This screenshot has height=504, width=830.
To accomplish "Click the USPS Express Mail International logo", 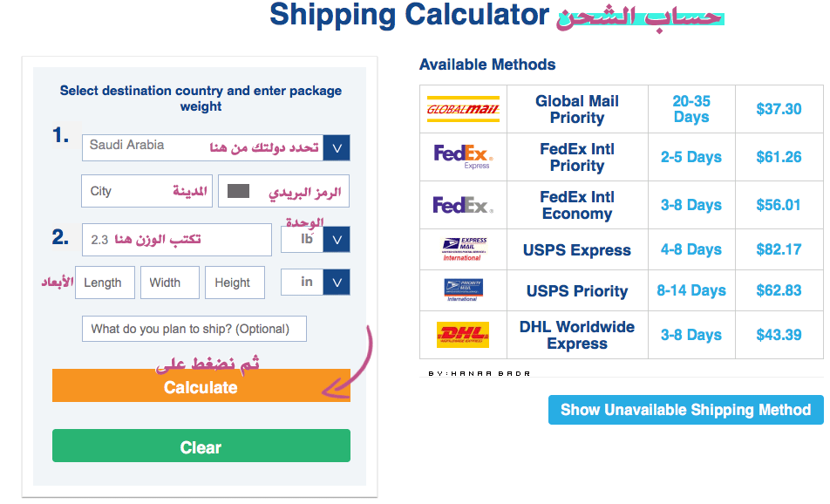I will (x=464, y=249).
